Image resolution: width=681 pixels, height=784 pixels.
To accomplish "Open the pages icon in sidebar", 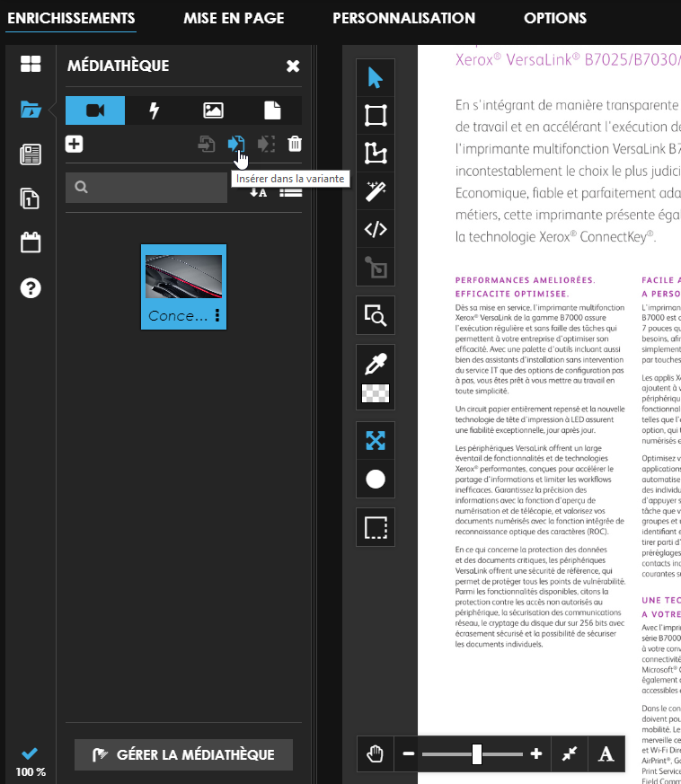I will point(30,198).
